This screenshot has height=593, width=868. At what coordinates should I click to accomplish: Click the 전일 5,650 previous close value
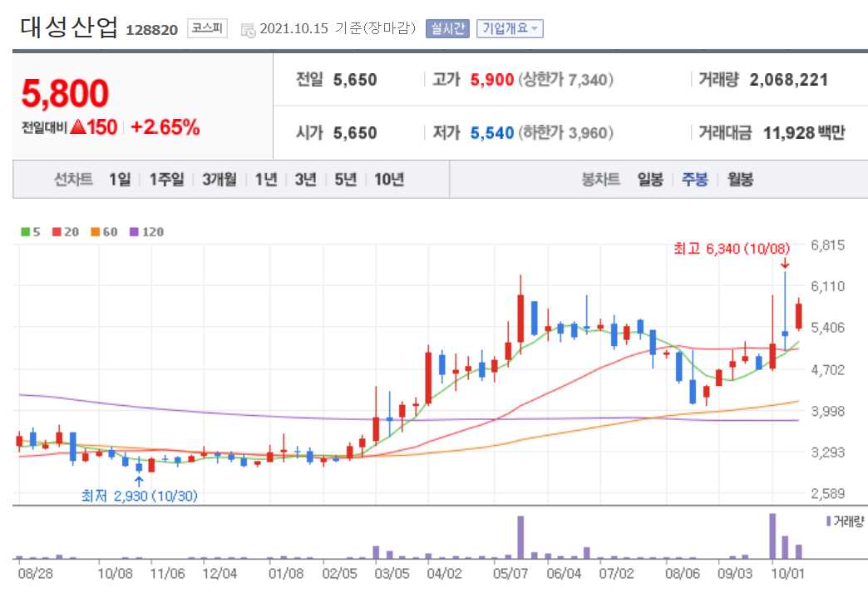coord(355,80)
